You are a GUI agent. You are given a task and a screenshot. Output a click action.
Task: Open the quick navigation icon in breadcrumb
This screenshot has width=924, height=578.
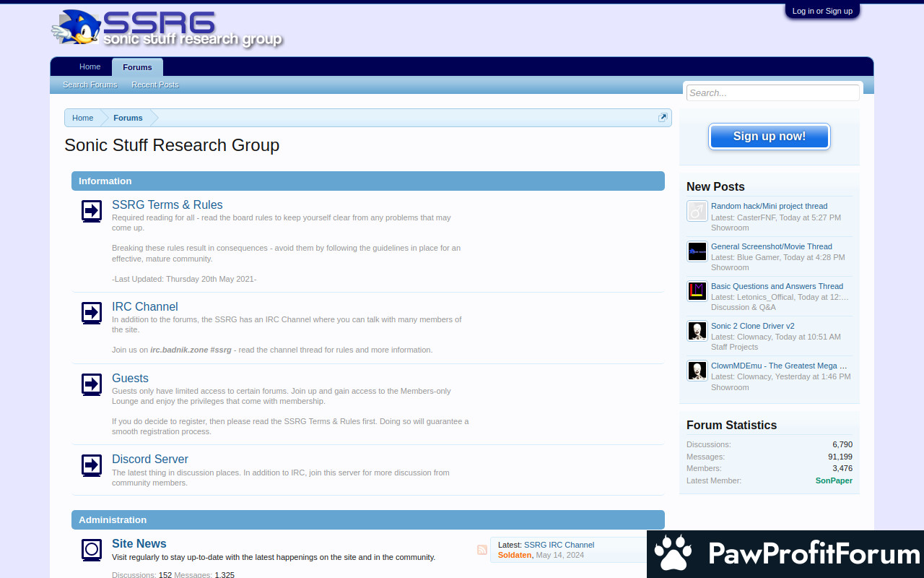click(x=663, y=118)
